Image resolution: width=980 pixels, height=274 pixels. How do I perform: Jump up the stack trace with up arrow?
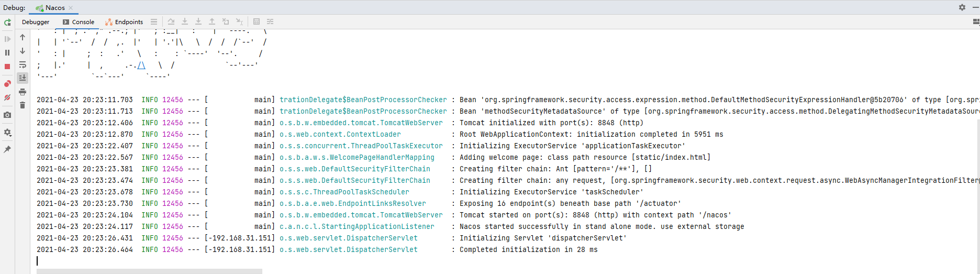pos(23,37)
